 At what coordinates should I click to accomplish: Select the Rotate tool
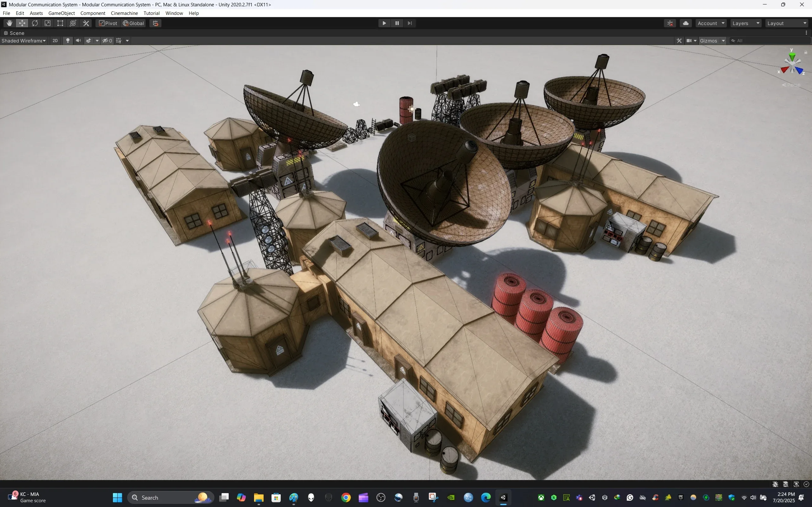35,23
